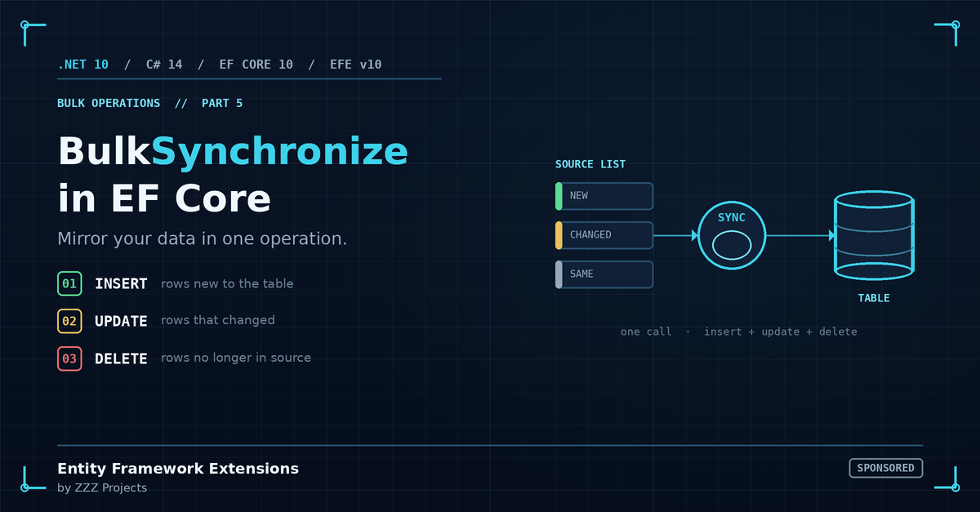This screenshot has height=512, width=980.
Task: Click the SYNC circle in the diagram
Action: [733, 235]
